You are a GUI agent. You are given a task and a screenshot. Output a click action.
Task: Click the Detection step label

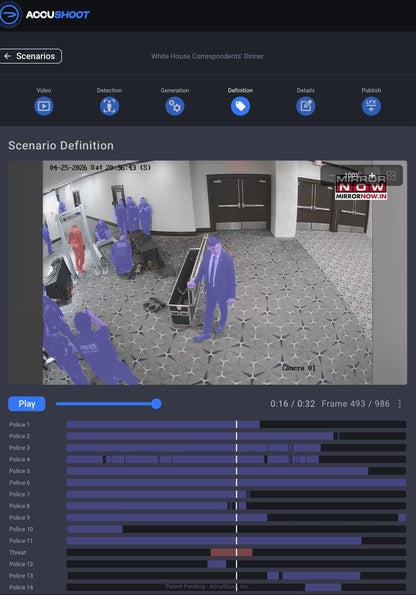coord(109,90)
